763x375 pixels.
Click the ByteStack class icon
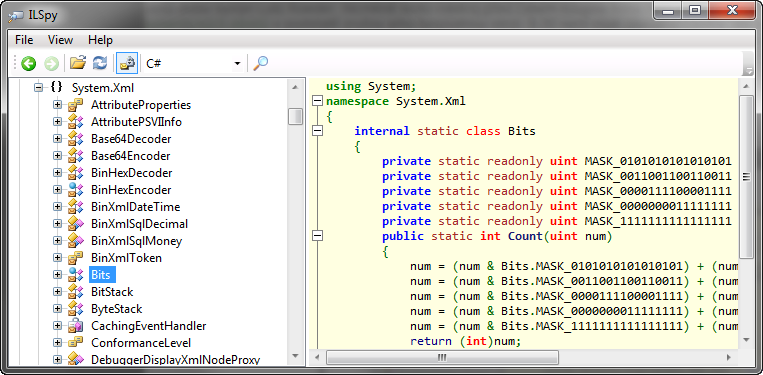(x=75, y=309)
